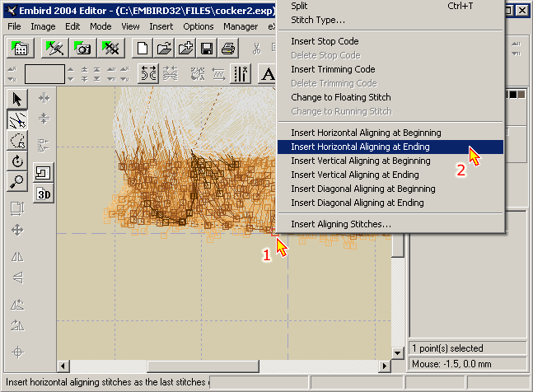The image size is (533, 392).
Task: Click the empty object number field
Action: 44,74
